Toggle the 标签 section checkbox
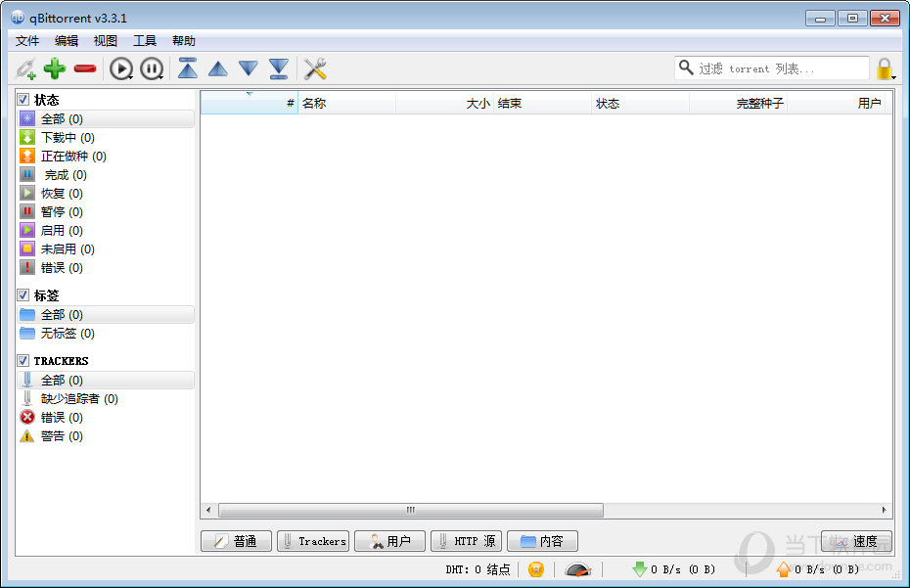This screenshot has height=588, width=910. (x=23, y=295)
